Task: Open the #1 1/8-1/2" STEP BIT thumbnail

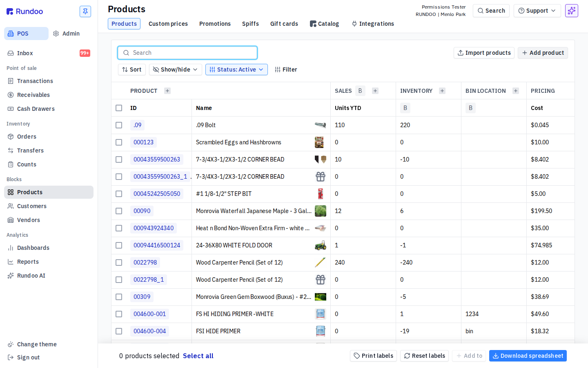Action: (321, 194)
